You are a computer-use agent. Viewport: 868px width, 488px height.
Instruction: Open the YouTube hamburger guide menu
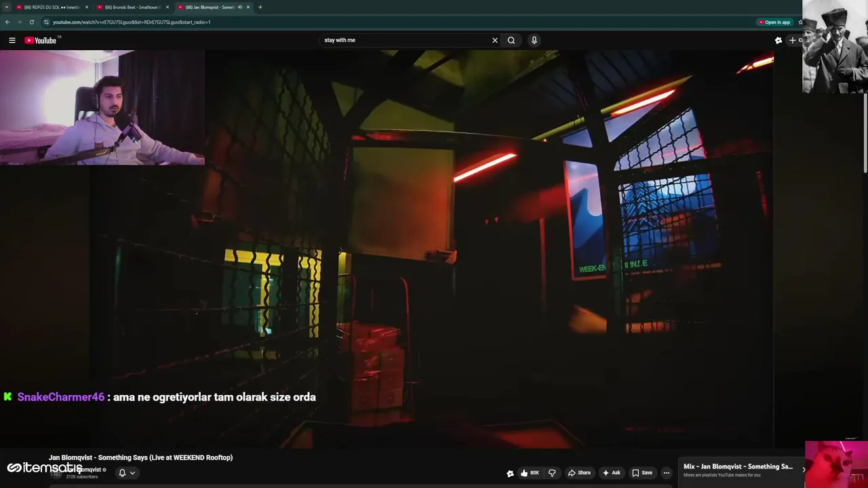[12, 40]
